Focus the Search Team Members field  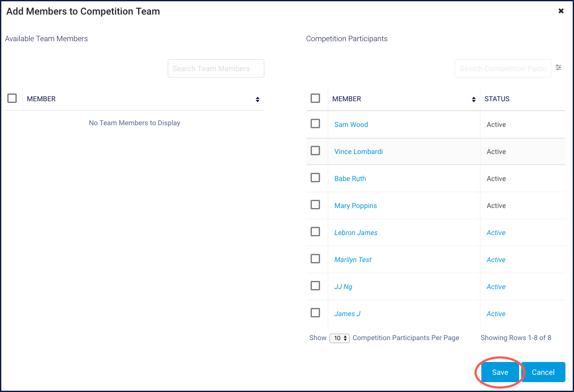216,69
